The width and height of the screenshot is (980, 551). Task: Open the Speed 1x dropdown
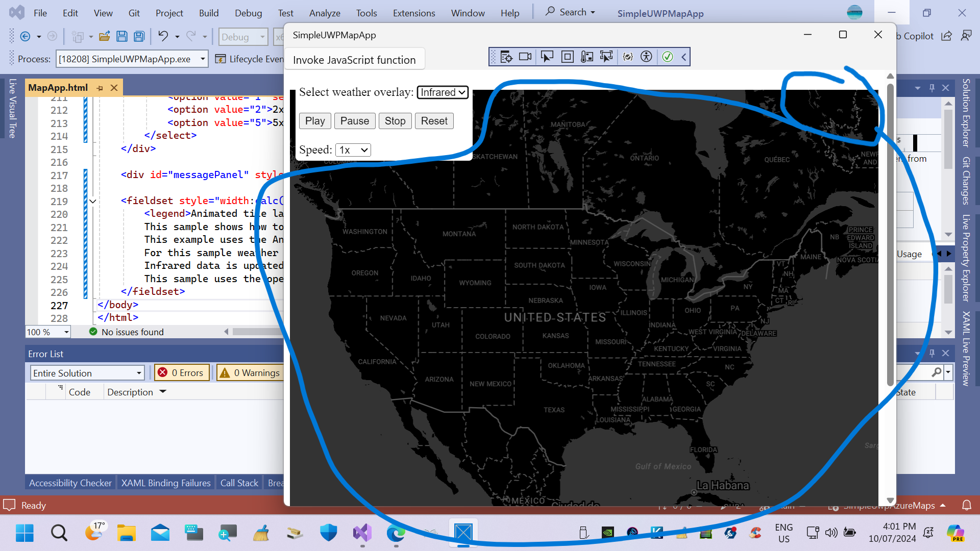(x=353, y=150)
